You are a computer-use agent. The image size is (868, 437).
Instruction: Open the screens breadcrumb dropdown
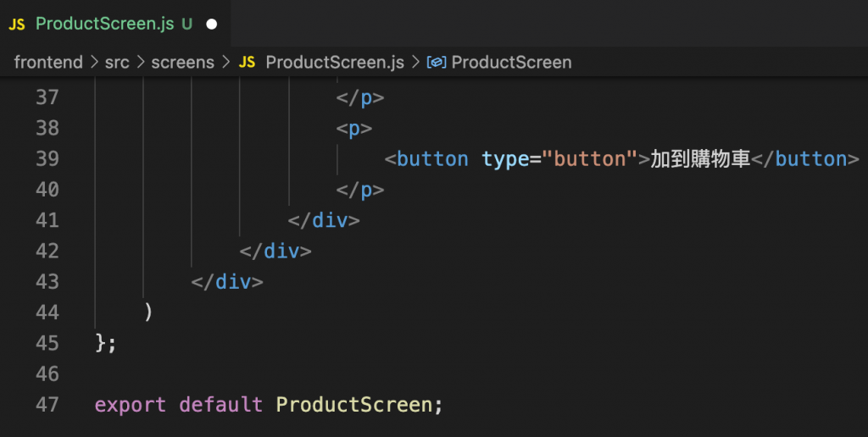(x=185, y=63)
